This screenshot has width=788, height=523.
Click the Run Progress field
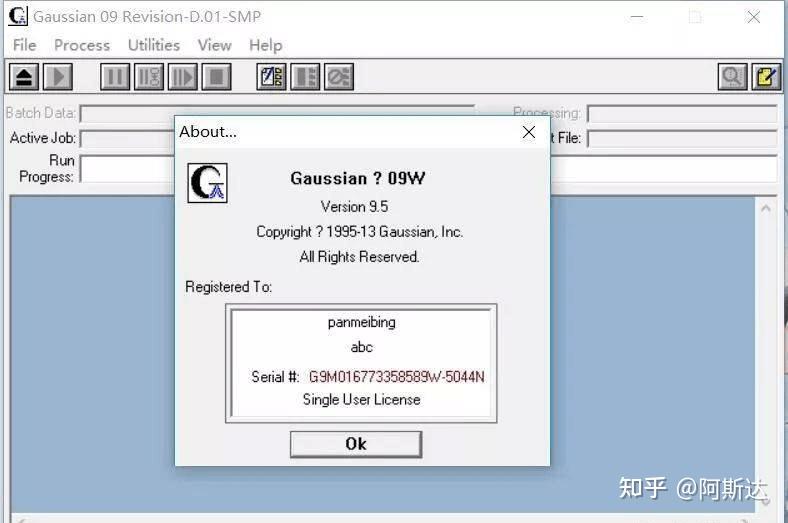tap(128, 169)
